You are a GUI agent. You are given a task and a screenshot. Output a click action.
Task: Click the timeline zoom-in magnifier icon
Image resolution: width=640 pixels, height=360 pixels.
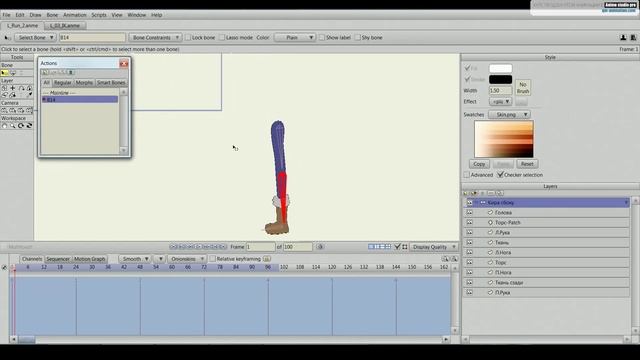[445, 259]
